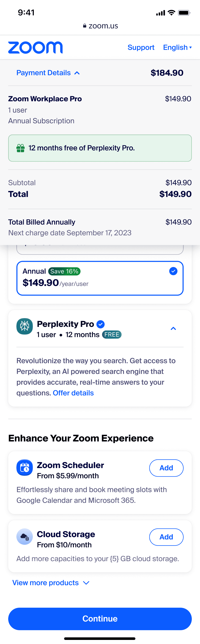Select the Annual plan radio check

pyautogui.click(x=173, y=271)
